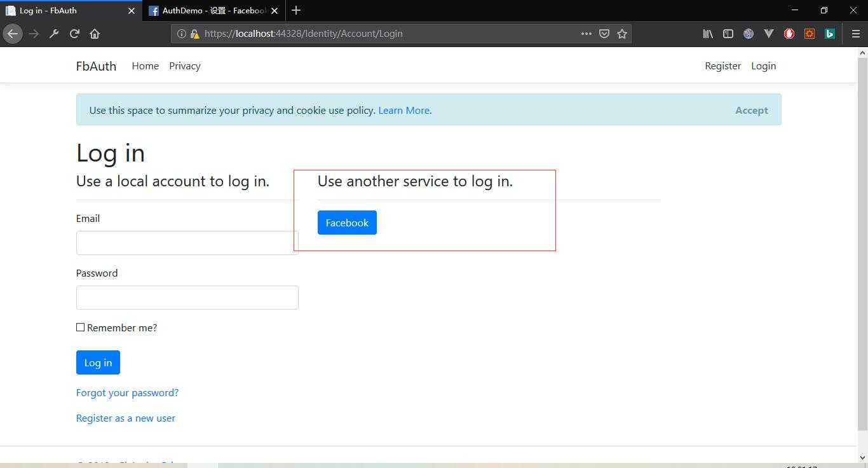This screenshot has height=468, width=868.
Task: Open 'Forgot your password?' link
Action: pyautogui.click(x=127, y=392)
